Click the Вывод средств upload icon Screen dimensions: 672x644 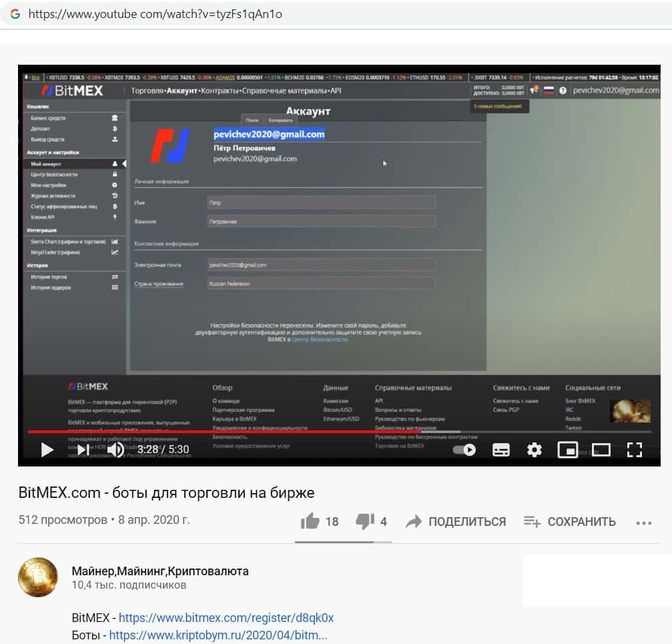pyautogui.click(x=114, y=139)
